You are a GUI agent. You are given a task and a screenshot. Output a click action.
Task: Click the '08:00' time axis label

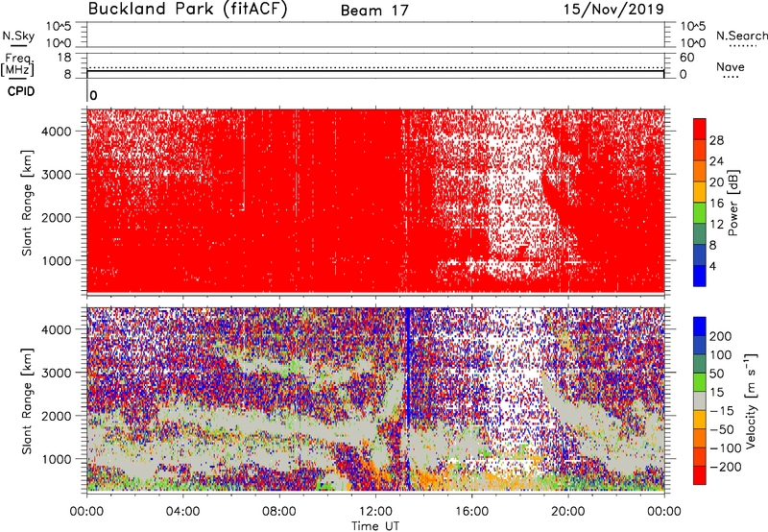pos(279,511)
